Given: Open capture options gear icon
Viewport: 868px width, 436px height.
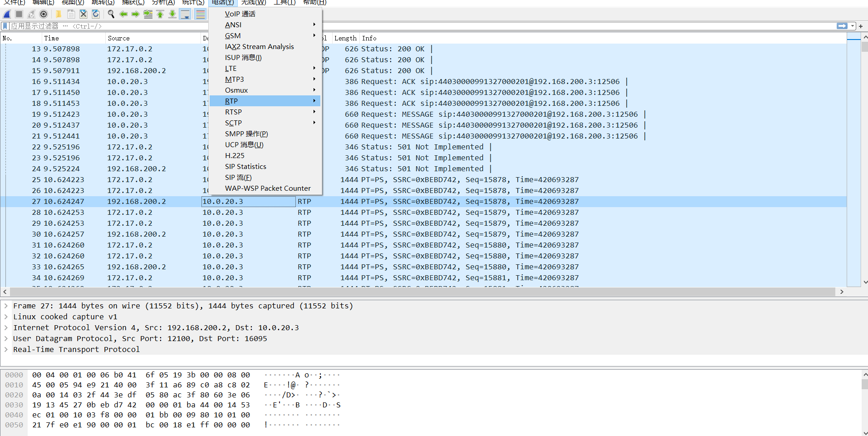Looking at the screenshot, I should click(44, 15).
